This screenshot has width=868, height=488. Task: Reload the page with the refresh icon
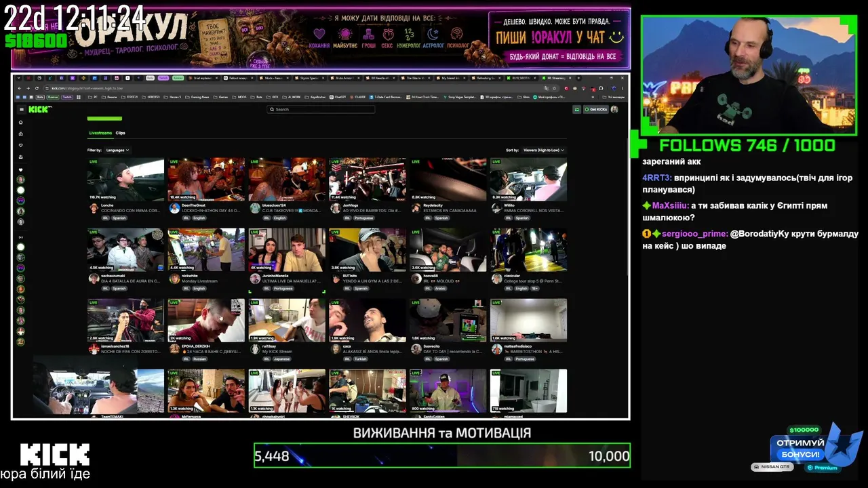click(x=37, y=88)
